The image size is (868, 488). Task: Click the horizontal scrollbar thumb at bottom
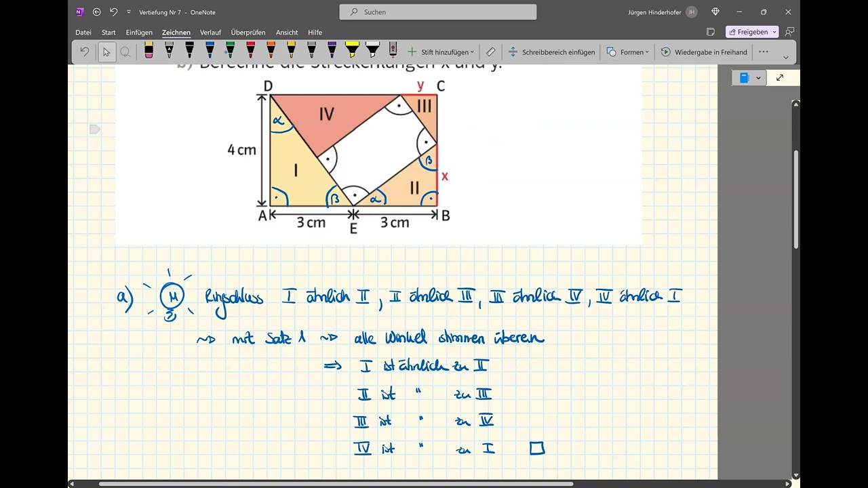click(336, 484)
